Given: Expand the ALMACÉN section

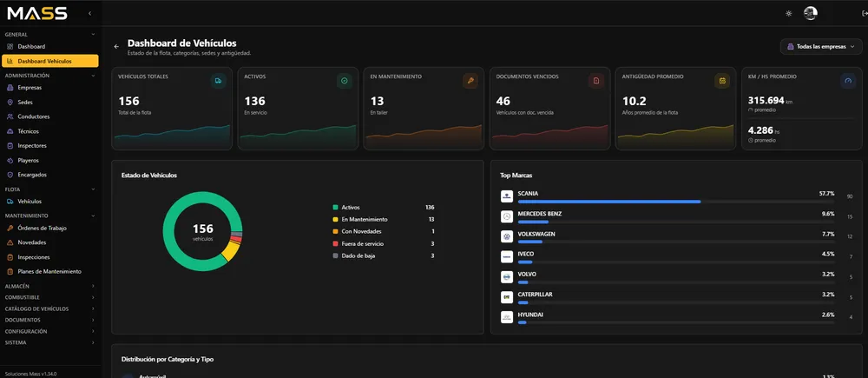Looking at the screenshot, I should click(49, 286).
